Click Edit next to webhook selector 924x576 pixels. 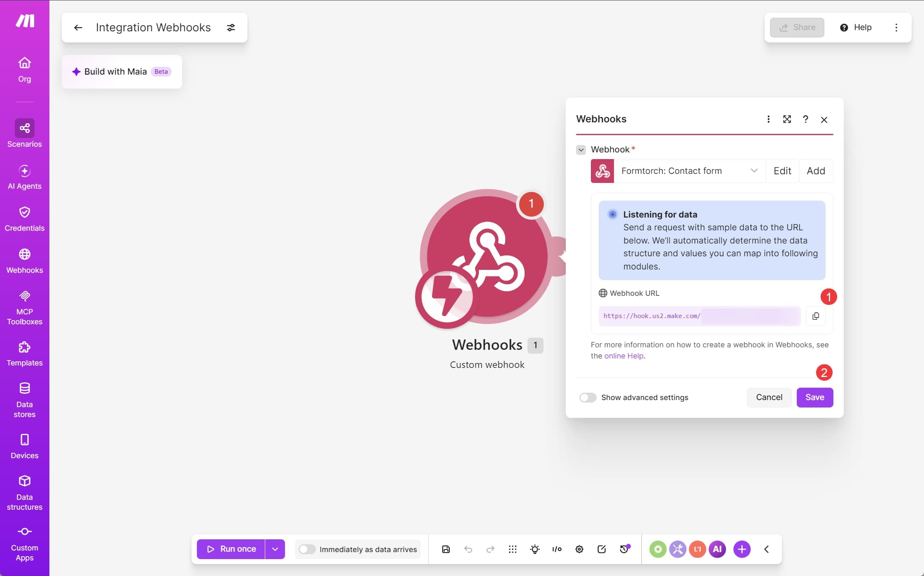pos(782,171)
